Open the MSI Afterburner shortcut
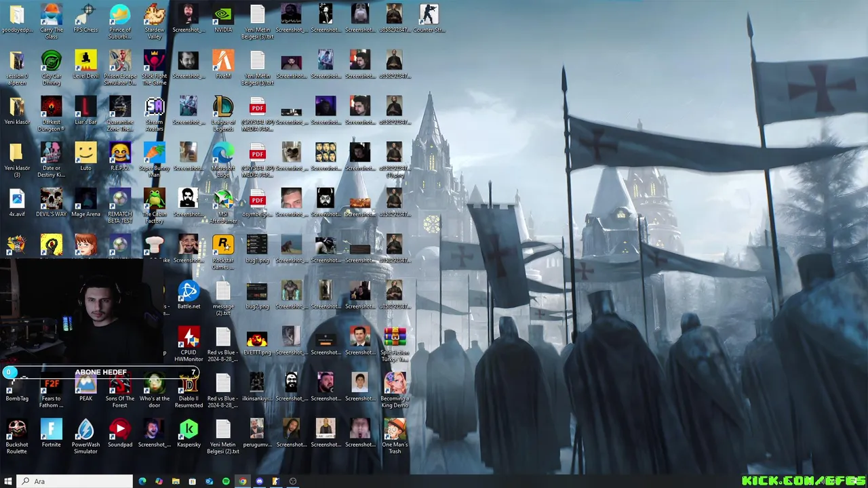Image resolution: width=868 pixels, height=488 pixels. 223,205
